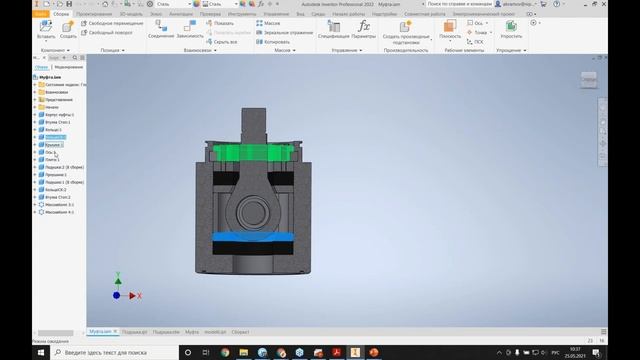Switch to the Сборка ribbon tab
The height and width of the screenshot is (360, 640).
pyautogui.click(x=61, y=14)
